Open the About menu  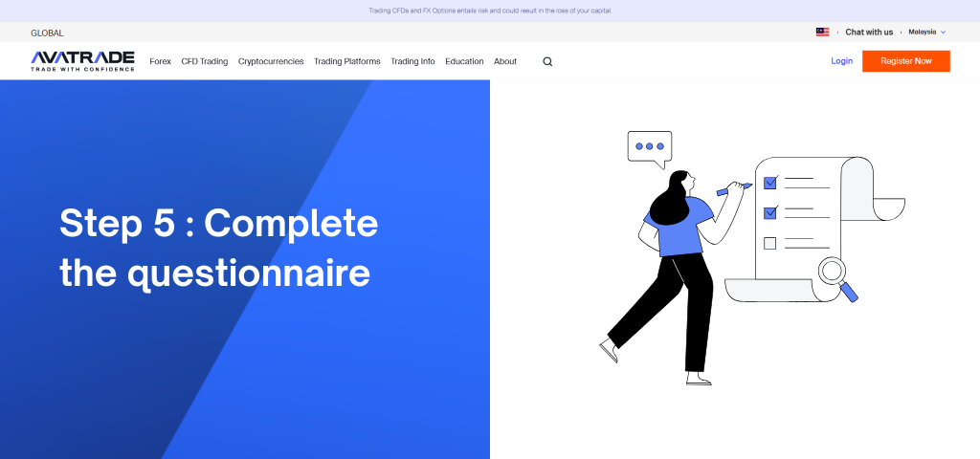pyautogui.click(x=505, y=61)
